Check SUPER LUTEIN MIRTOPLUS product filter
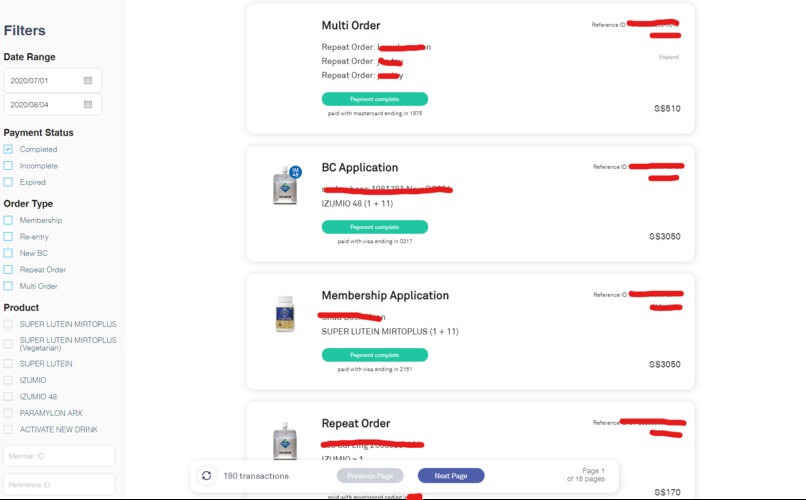This screenshot has height=500, width=806. point(8,324)
